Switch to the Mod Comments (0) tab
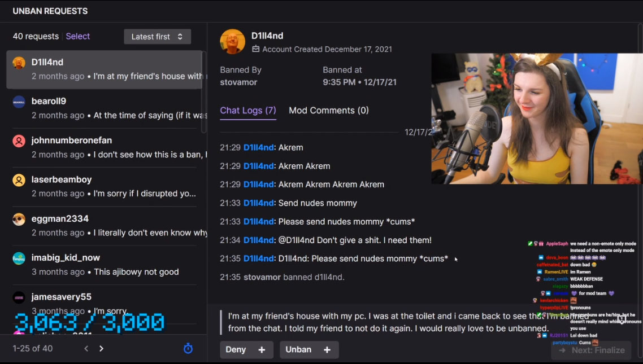The height and width of the screenshot is (364, 643). tap(329, 111)
